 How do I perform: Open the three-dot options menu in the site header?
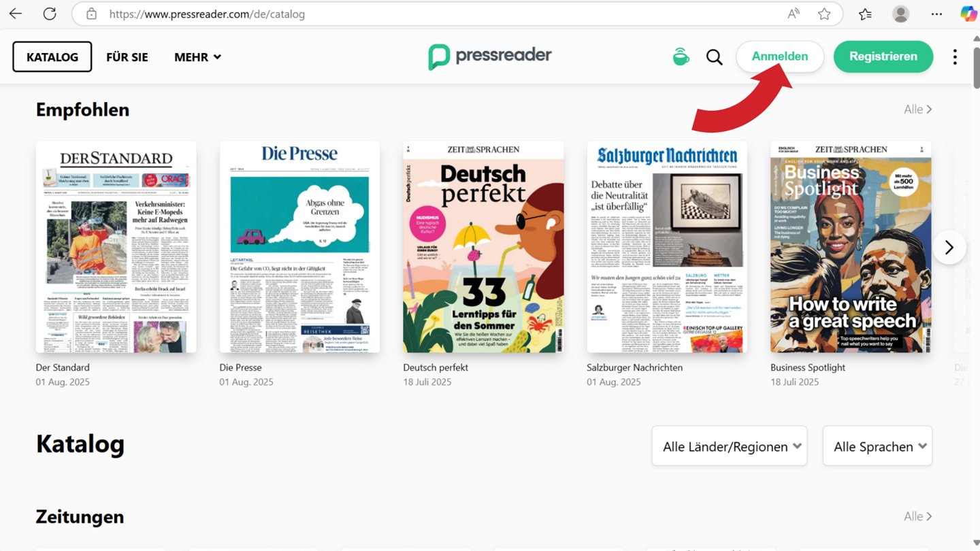(955, 57)
